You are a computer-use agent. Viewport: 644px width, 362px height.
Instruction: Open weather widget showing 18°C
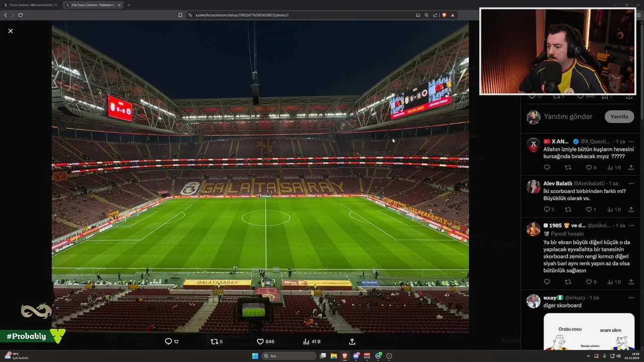tap(17, 356)
